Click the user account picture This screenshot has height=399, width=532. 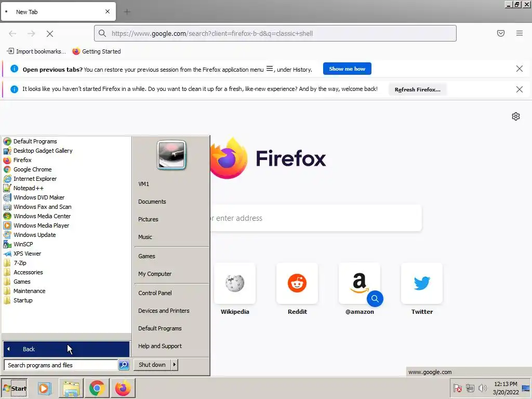171,155
